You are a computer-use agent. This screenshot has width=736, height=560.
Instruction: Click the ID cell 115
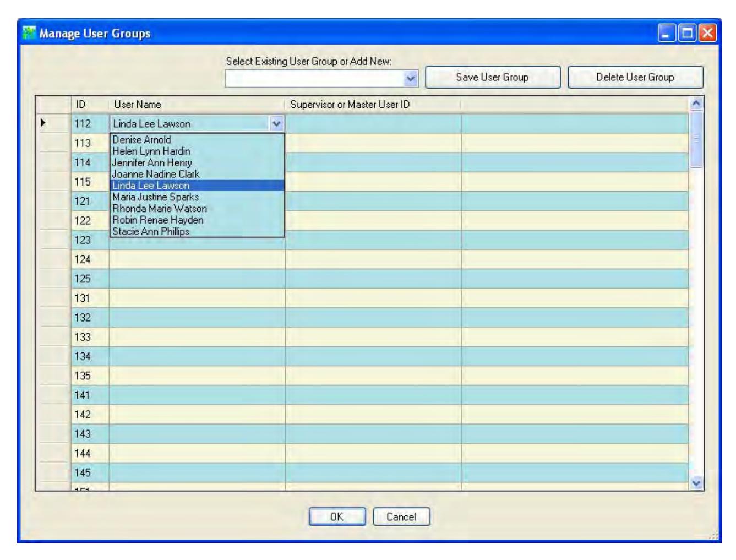tap(90, 182)
